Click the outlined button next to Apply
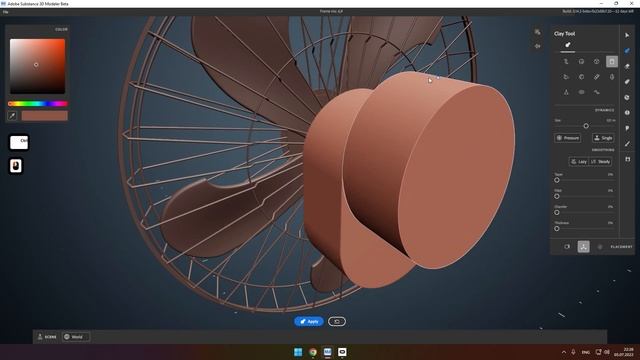The image size is (640, 360). coord(337,322)
